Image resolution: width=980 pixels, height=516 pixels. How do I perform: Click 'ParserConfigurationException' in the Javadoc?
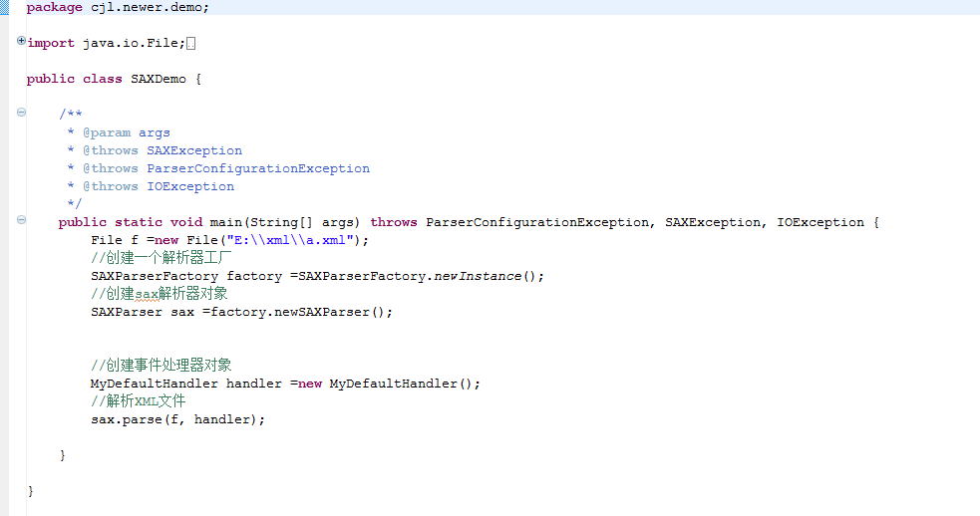click(258, 168)
